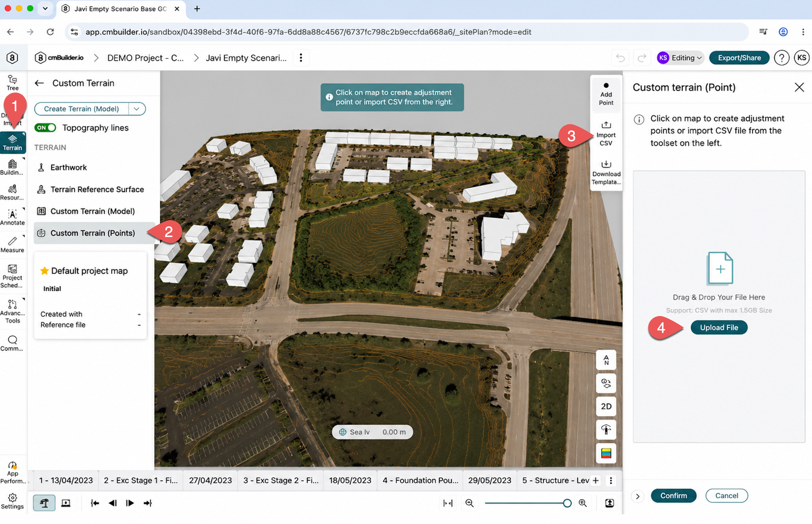Zoom in the timeline with plus magnifier
This screenshot has width=812, height=524.
(583, 503)
